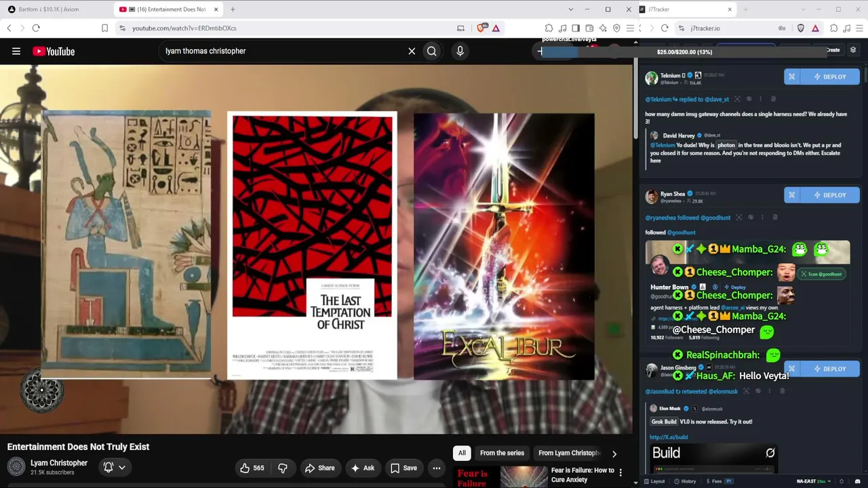This screenshot has width=868, height=488.
Task: Open the media control music-note icon in YouTube window
Action: coord(562,28)
